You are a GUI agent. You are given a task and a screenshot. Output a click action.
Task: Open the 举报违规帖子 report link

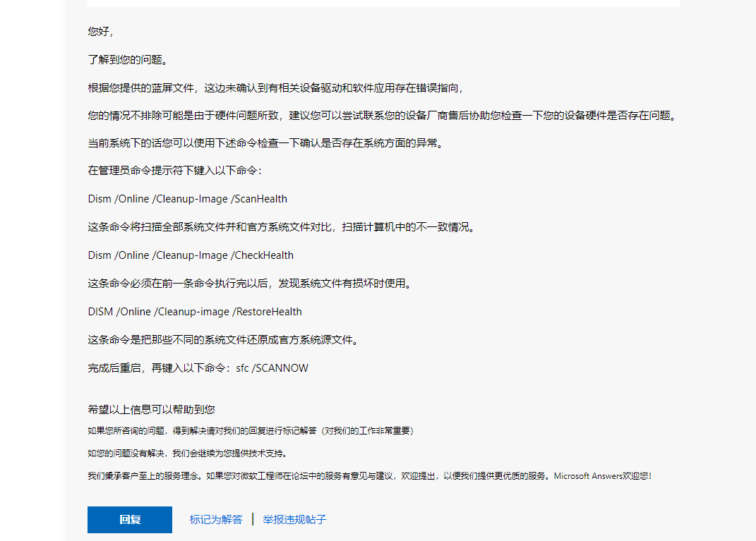[294, 520]
